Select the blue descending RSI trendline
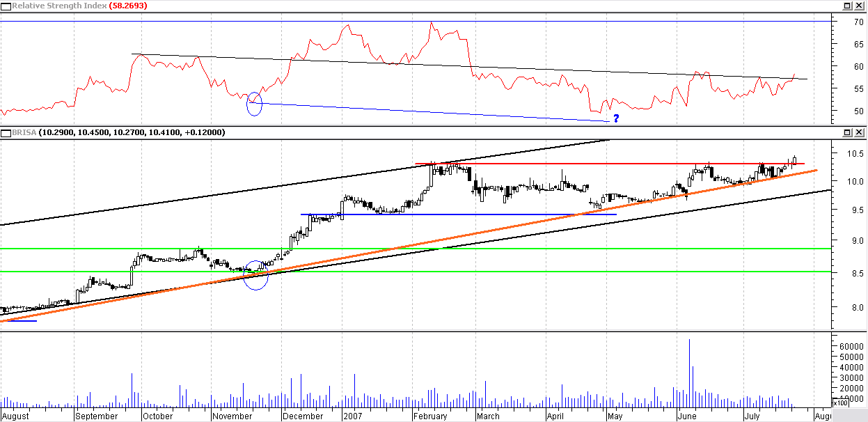Image resolution: width=868 pixels, height=422 pixels. click(429, 112)
